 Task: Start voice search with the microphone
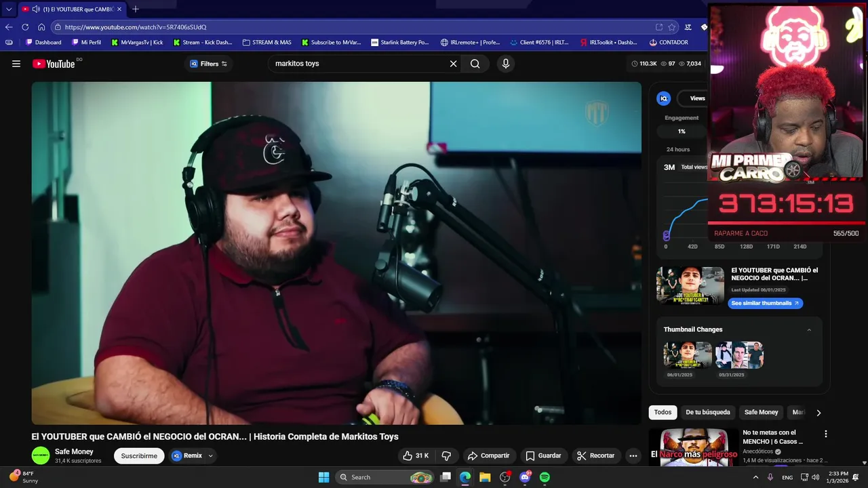[x=505, y=64]
